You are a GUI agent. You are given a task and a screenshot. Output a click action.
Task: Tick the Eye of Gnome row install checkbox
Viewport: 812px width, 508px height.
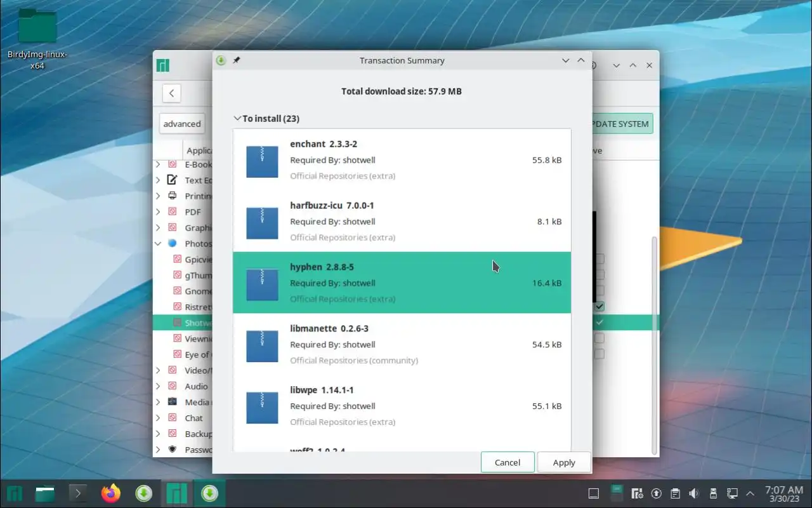click(599, 354)
